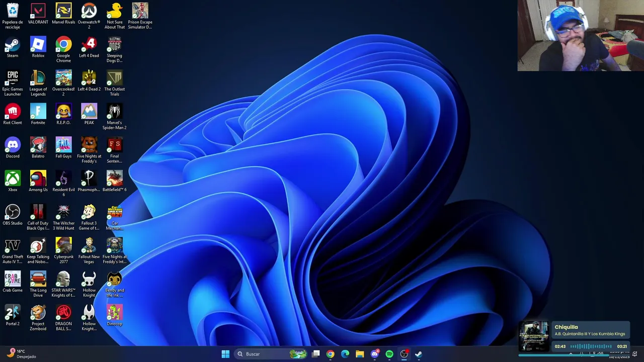
Task: Click the Chiquilla album art thumbnail
Action: click(x=534, y=336)
